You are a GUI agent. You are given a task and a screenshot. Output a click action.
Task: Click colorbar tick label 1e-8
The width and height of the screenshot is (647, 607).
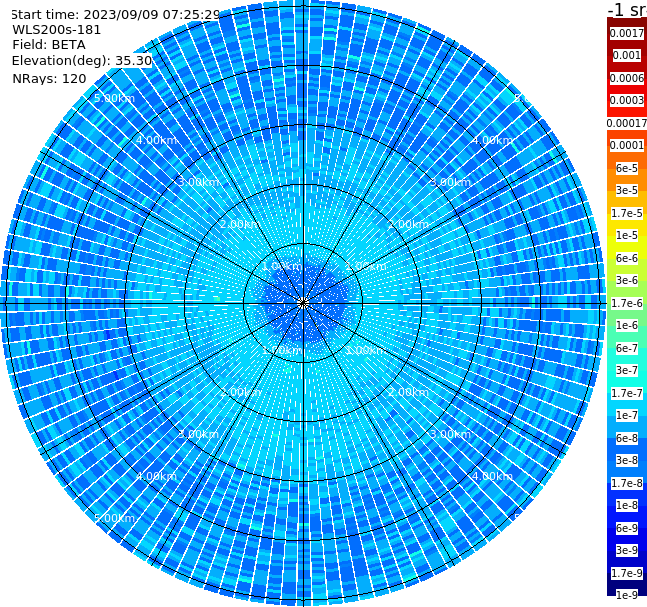click(627, 505)
